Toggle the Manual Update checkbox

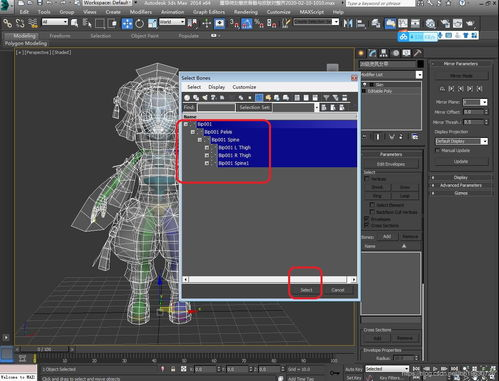point(438,151)
